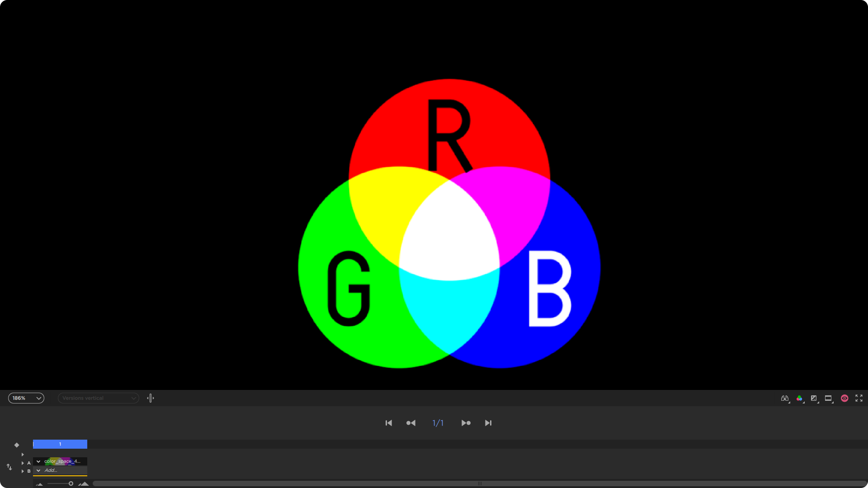Screen dimensions: 868x488
Task: Step back to previous keyframe
Action: (411, 423)
